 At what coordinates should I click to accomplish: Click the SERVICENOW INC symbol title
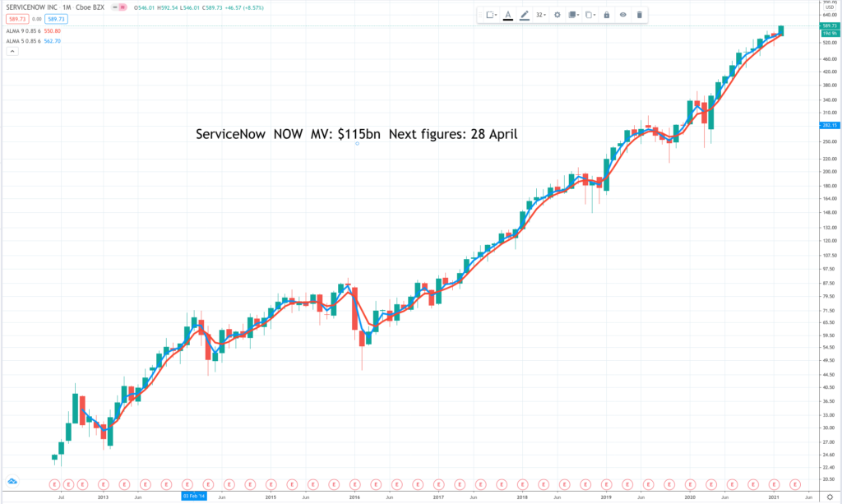coord(32,7)
